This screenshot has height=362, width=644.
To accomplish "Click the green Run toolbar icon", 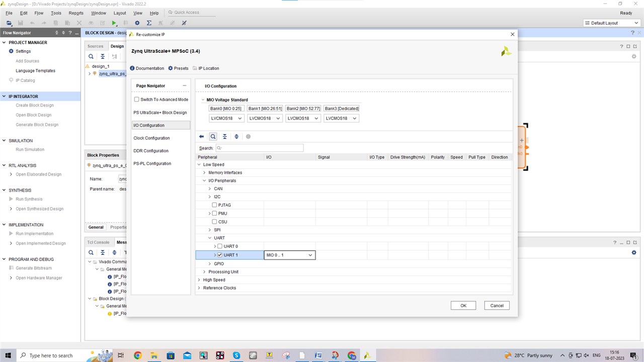I will 114,23.
